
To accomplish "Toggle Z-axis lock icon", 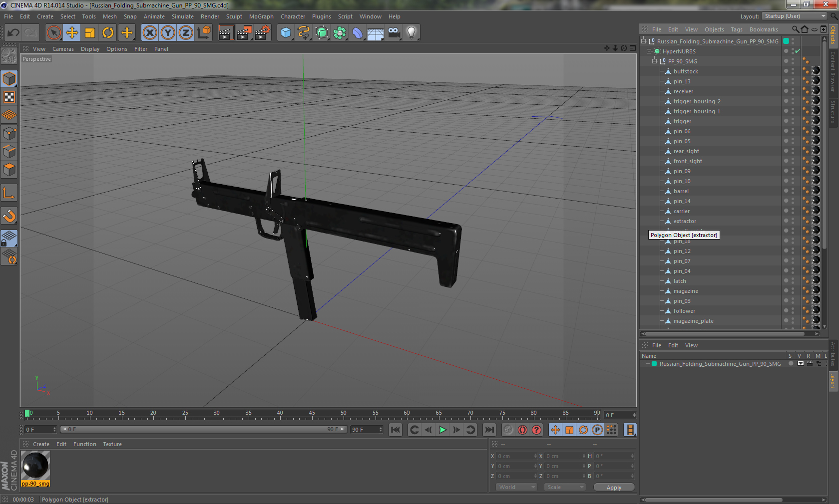I will (186, 33).
